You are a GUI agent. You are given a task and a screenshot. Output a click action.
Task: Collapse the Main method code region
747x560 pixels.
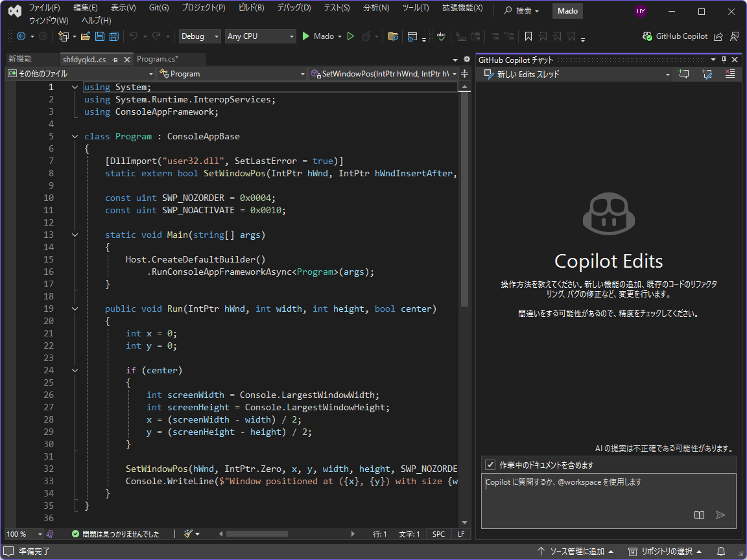tap(75, 235)
